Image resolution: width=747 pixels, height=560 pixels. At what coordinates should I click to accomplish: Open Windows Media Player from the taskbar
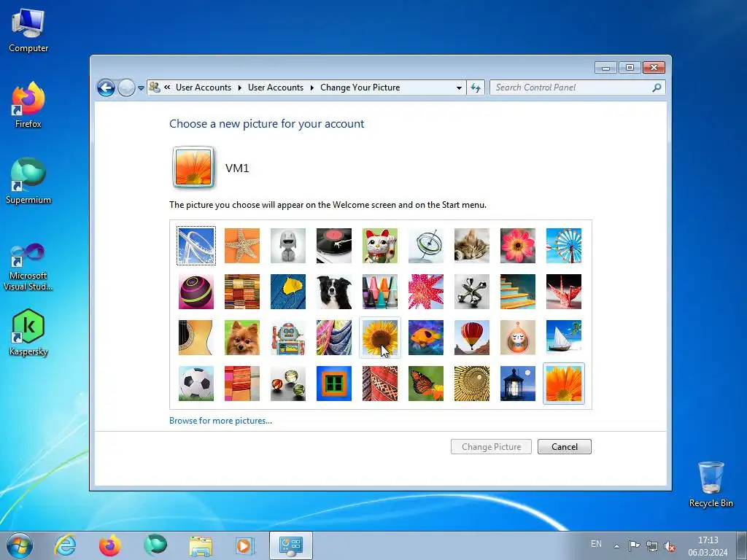pos(245,545)
